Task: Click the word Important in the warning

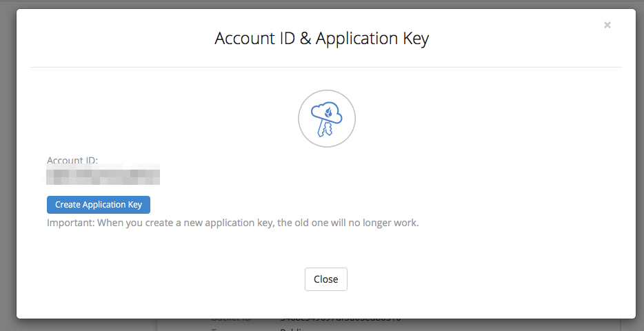Action: pyautogui.click(x=70, y=223)
